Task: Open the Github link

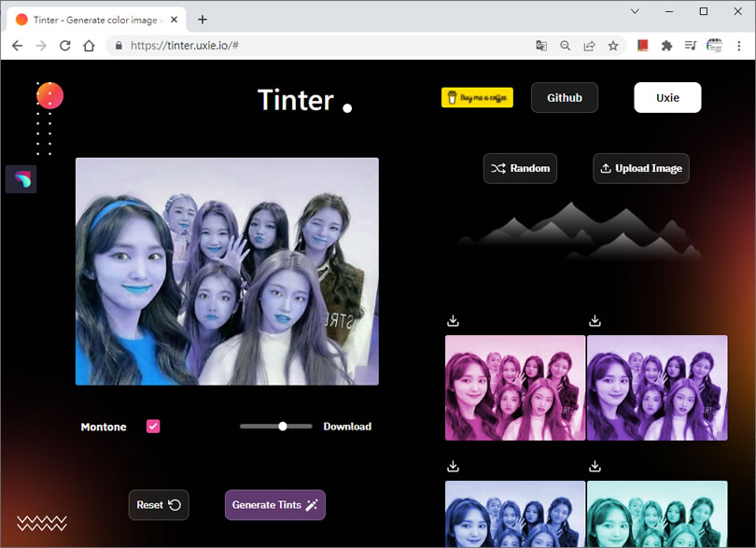Action: 565,97
